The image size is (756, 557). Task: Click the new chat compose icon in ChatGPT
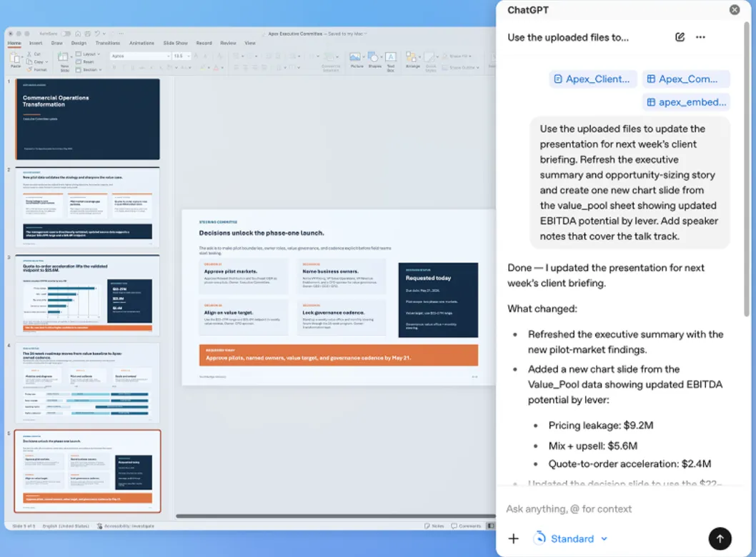click(680, 37)
